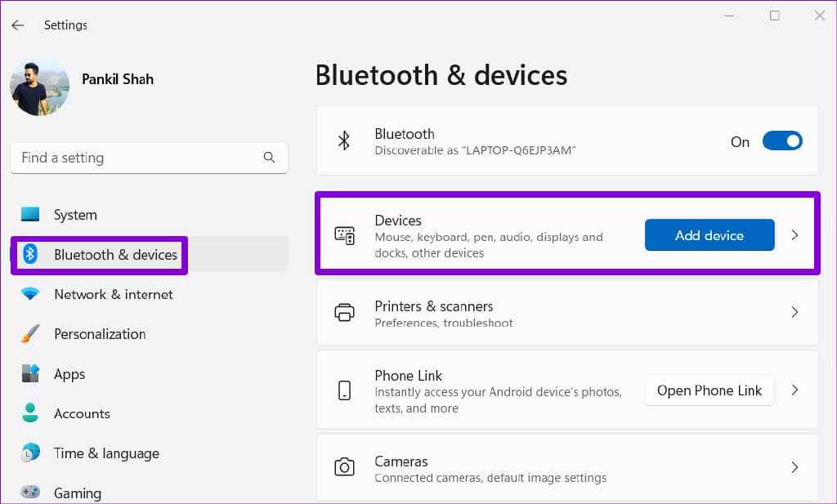Click the Bluetooth icon beside the toggle
The height and width of the screenshot is (504, 837).
344,139
